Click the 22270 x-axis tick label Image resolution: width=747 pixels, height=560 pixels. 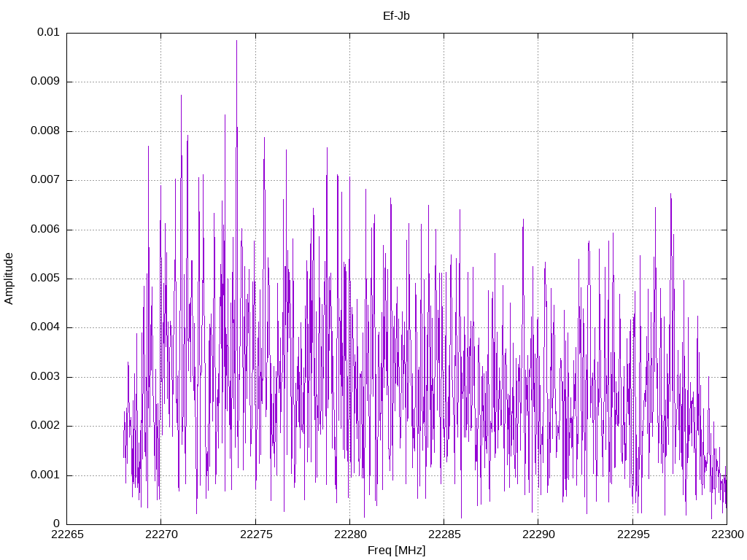tap(161, 534)
